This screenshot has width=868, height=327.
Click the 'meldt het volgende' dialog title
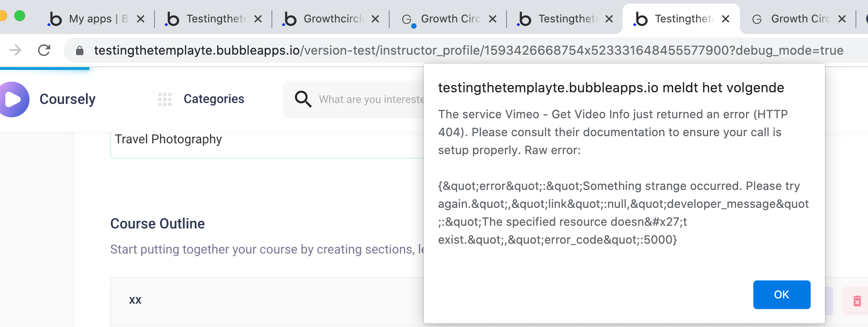(x=611, y=88)
